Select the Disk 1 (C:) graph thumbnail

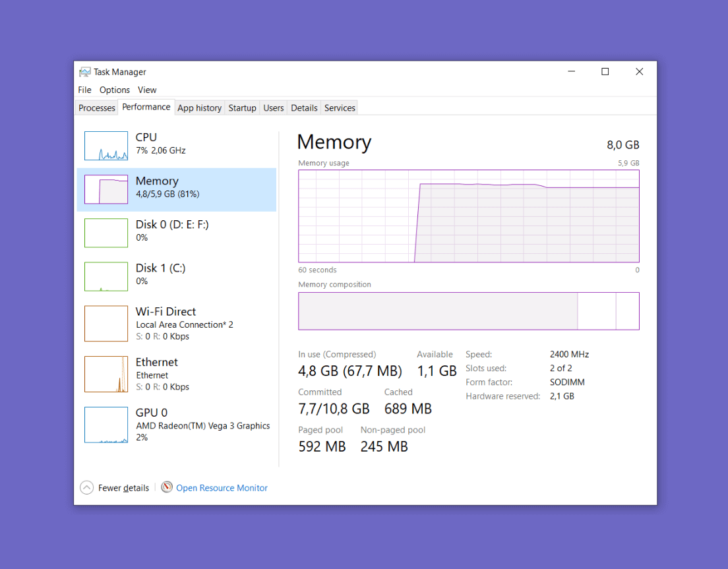[106, 277]
